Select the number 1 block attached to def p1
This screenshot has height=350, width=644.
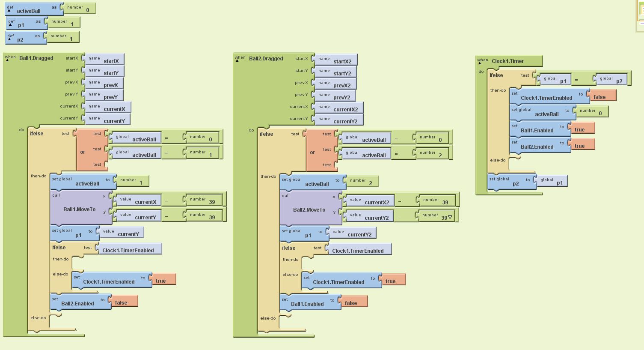point(63,23)
